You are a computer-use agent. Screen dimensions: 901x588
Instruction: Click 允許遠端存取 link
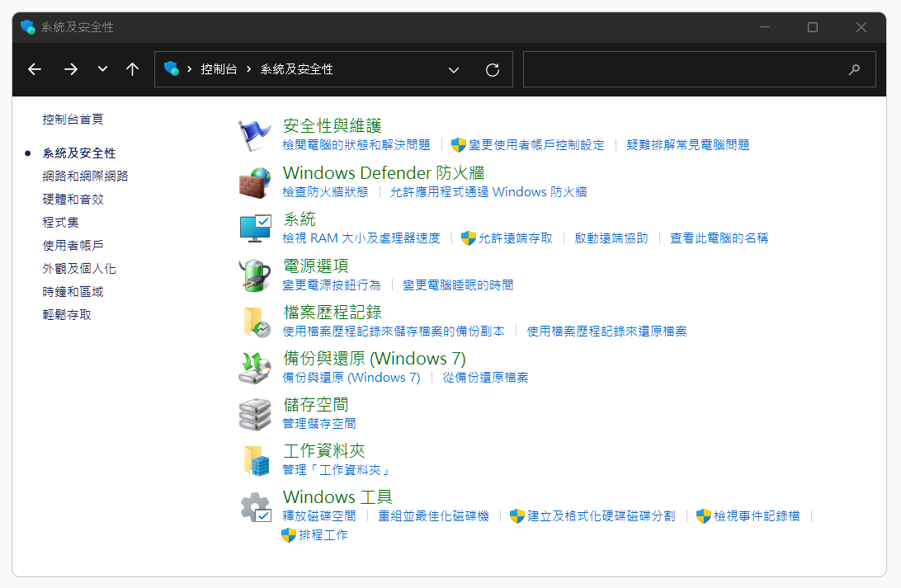(x=516, y=238)
